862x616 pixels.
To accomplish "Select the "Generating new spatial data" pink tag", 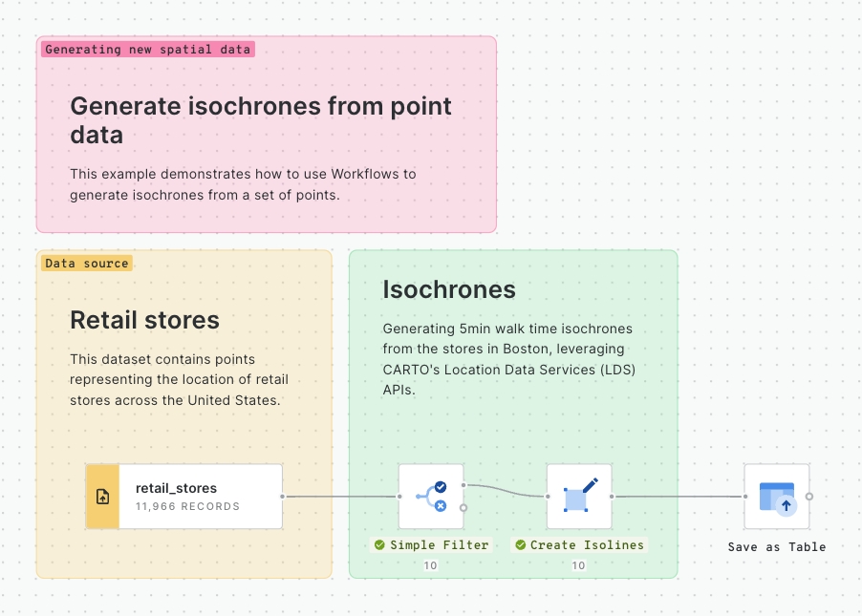I will coord(148,49).
